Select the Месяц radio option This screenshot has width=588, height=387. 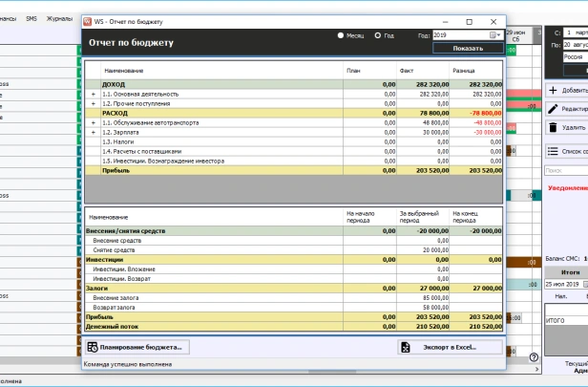tap(341, 35)
